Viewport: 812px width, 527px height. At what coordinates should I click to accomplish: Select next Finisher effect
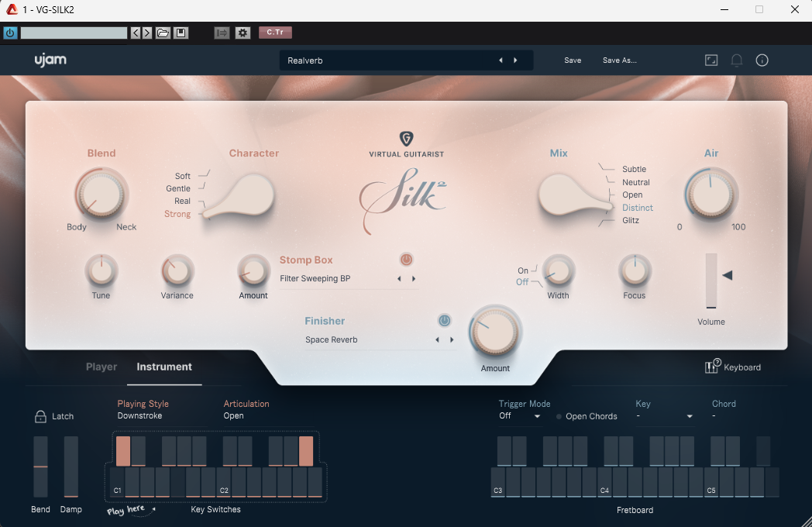pos(452,340)
